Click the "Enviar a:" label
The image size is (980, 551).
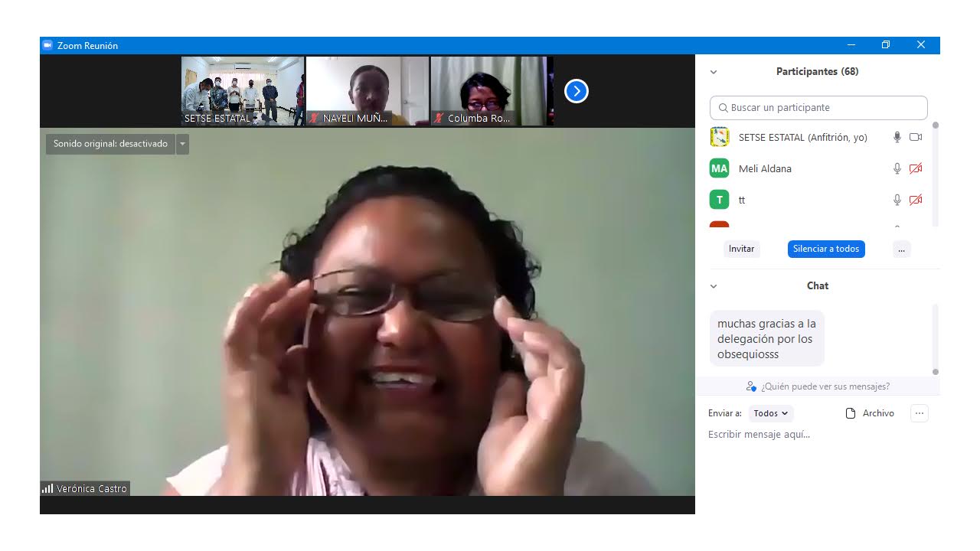coord(725,413)
